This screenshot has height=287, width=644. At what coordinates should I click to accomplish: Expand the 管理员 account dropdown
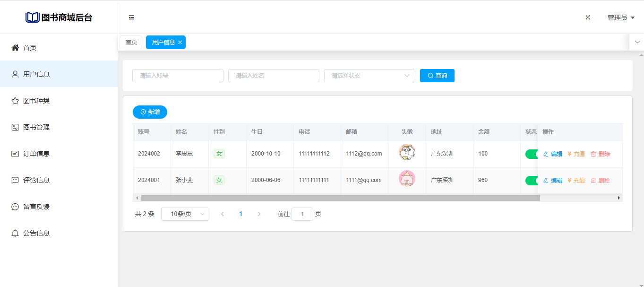click(x=620, y=17)
